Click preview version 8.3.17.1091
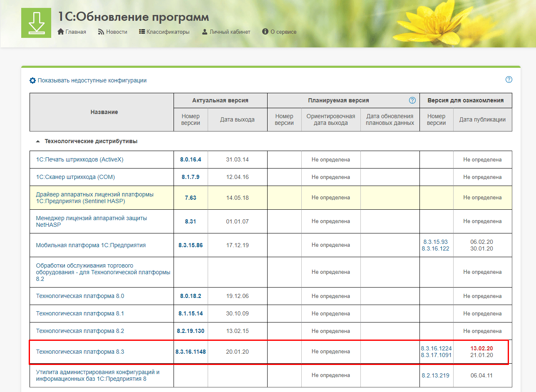 436,355
